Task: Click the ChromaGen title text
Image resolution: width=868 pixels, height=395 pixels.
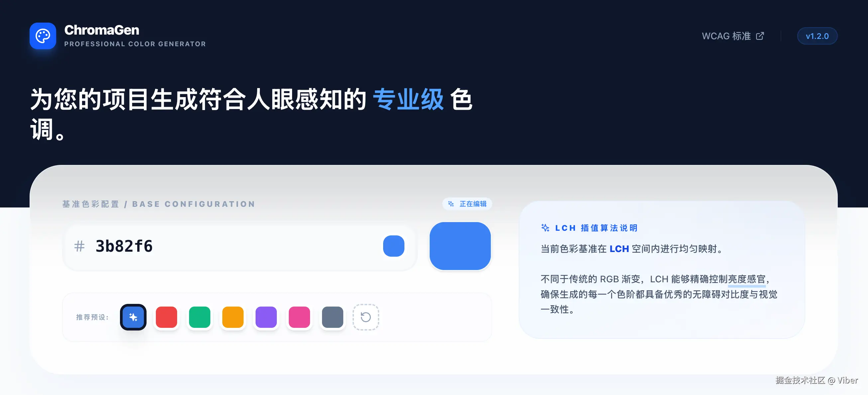Action: (x=101, y=30)
